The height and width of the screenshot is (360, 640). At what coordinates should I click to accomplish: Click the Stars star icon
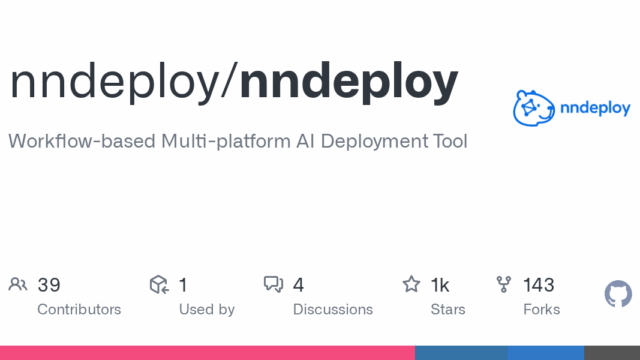pyautogui.click(x=411, y=284)
